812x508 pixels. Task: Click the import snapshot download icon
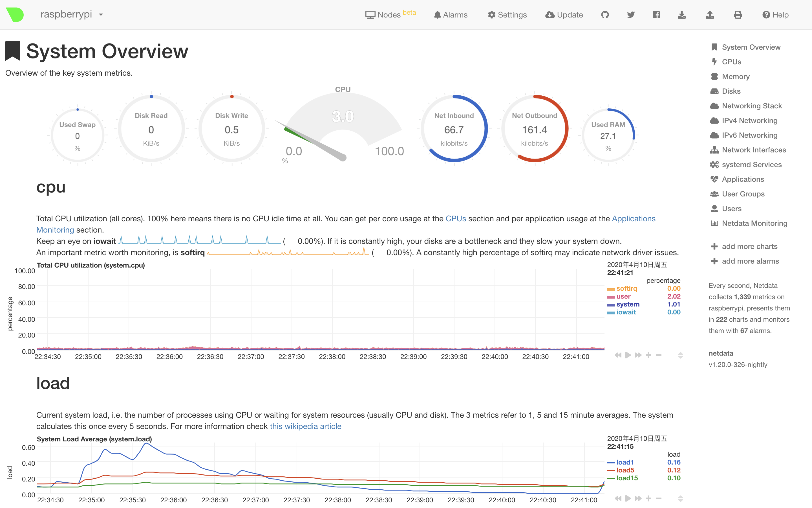pos(681,15)
